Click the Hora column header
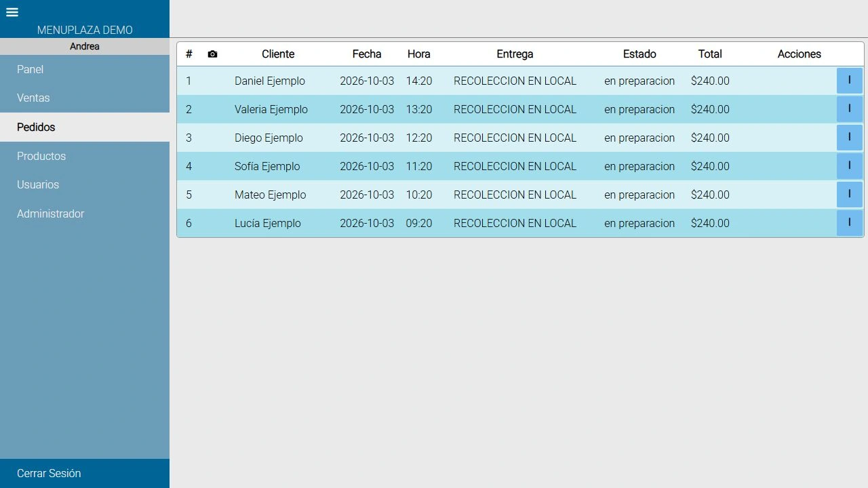 pos(419,54)
